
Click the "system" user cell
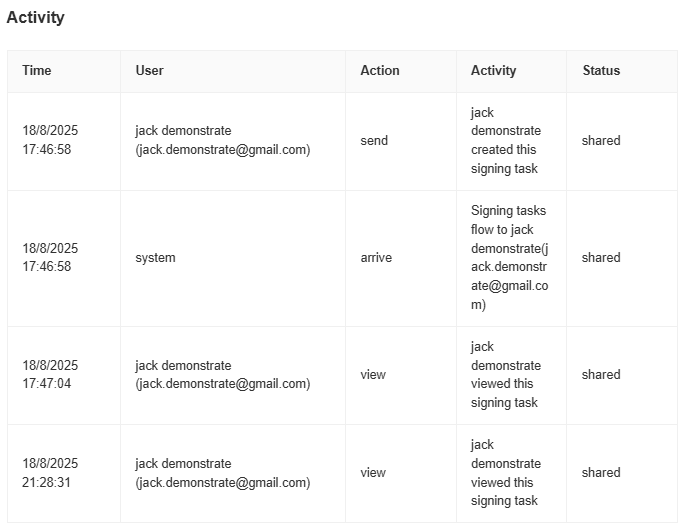click(x=155, y=258)
